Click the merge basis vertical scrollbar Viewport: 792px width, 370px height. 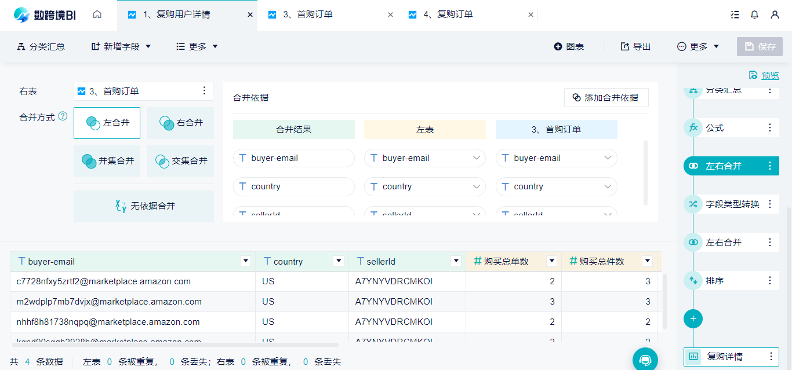[645, 172]
